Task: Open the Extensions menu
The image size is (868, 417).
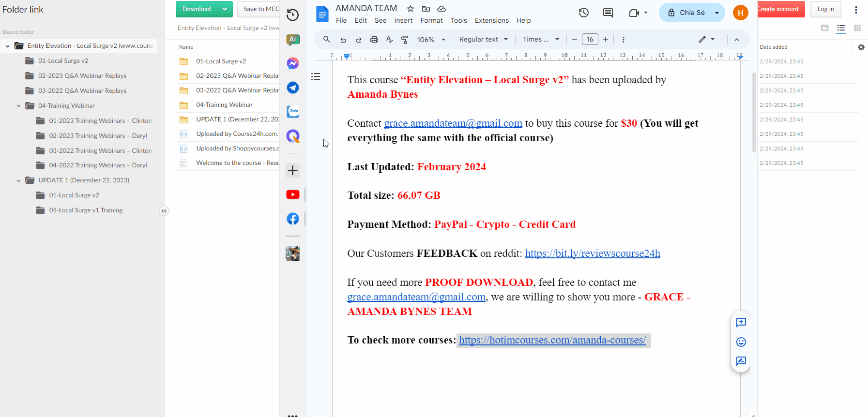Action: tap(492, 20)
